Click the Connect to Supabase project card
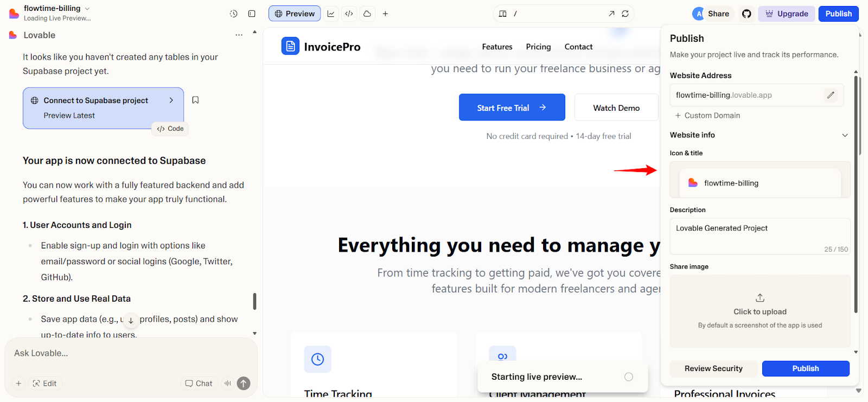This screenshot has width=868, height=402. click(103, 108)
